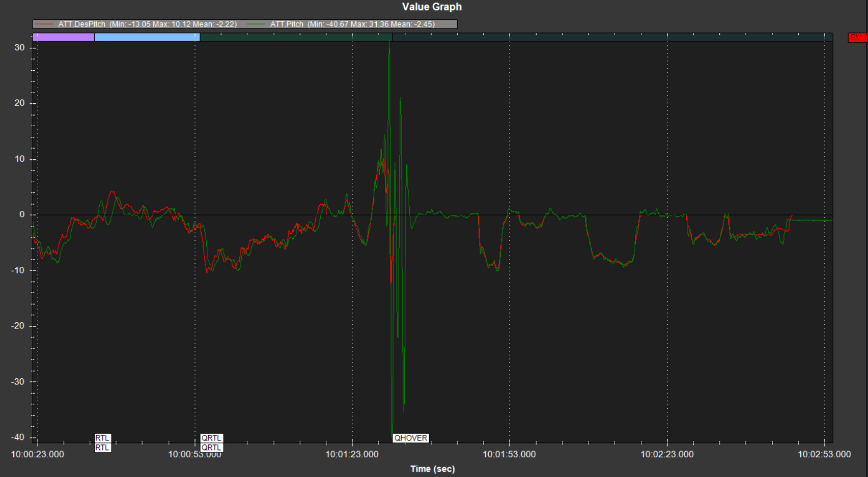
Task: Click the ATT.DesPitch legend entry
Action: pyautogui.click(x=147, y=24)
